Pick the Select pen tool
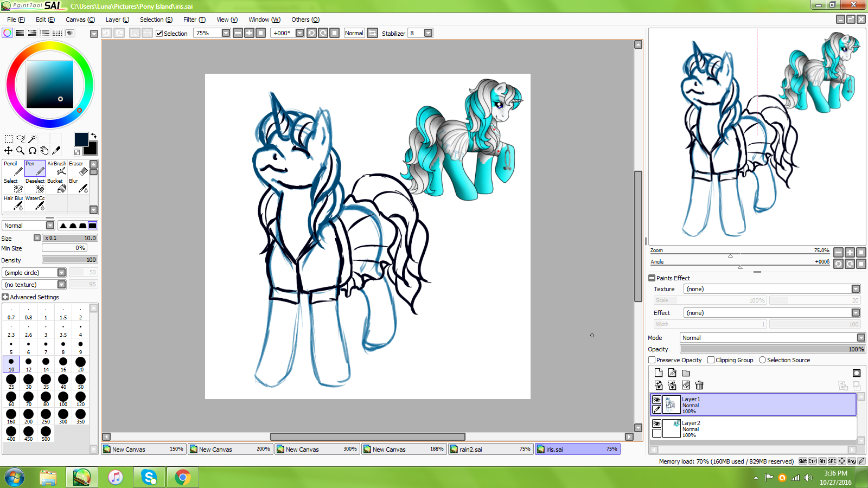Image resolution: width=868 pixels, height=488 pixels. [13, 185]
